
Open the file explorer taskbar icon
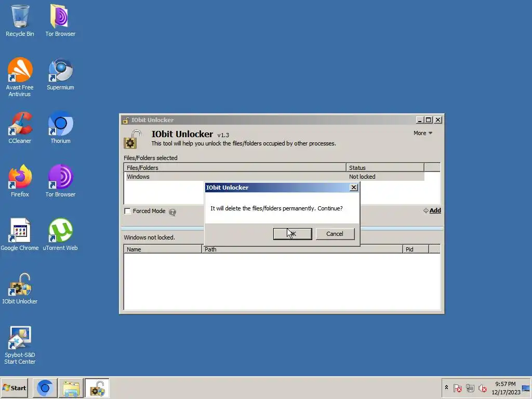pos(71,388)
